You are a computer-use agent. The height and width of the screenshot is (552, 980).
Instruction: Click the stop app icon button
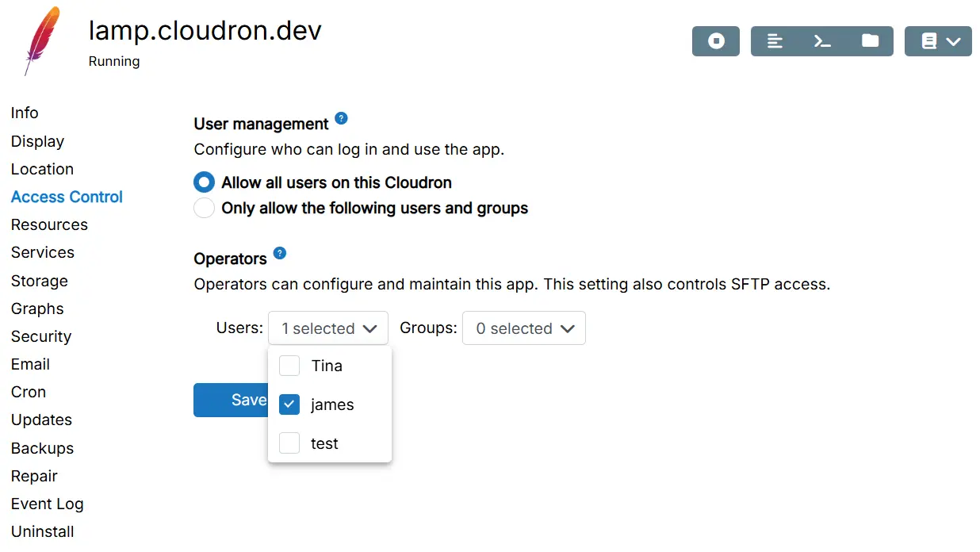coord(715,41)
